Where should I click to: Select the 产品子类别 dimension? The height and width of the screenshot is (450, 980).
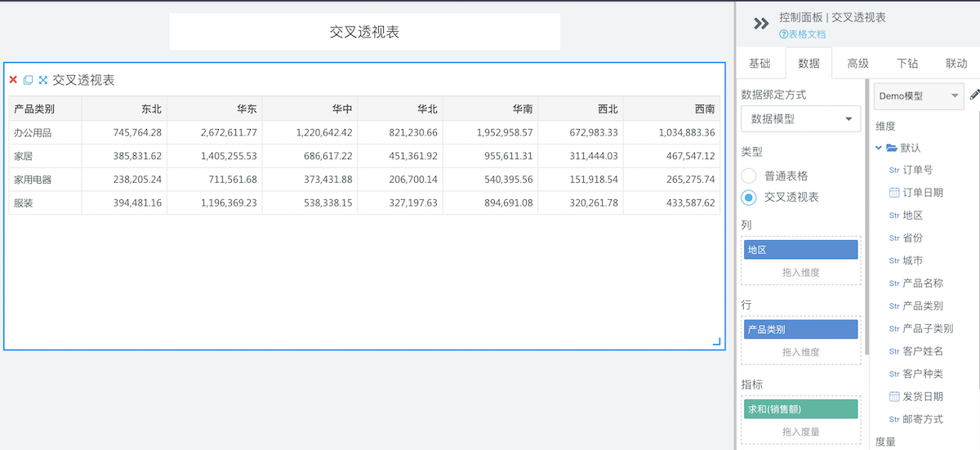tap(929, 328)
